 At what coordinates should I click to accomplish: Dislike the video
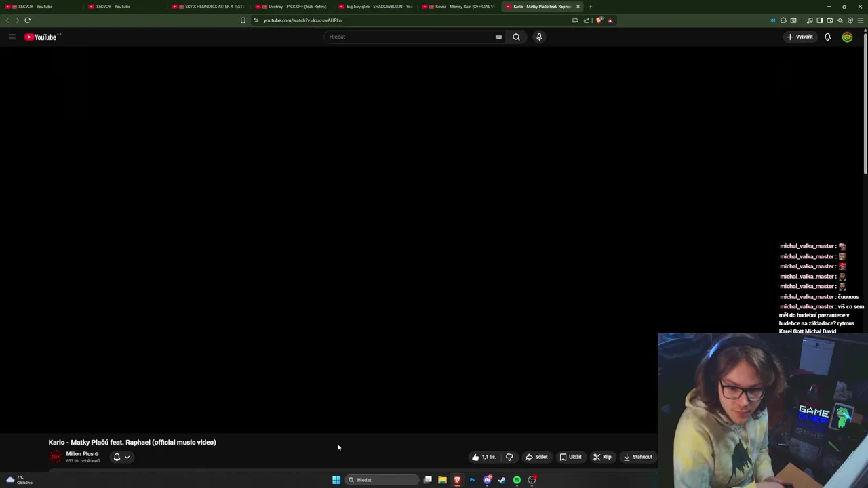(509, 457)
